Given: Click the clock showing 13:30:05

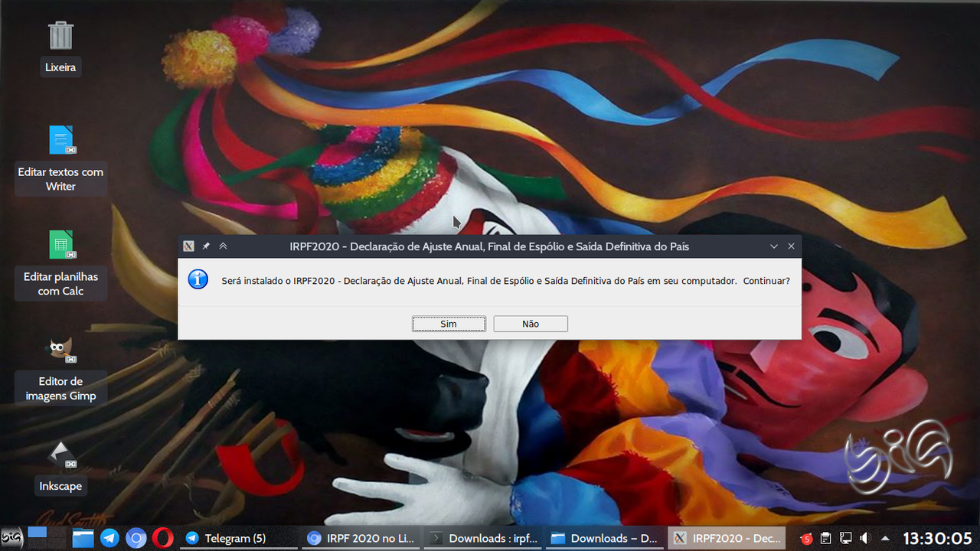Looking at the screenshot, I should [937, 538].
